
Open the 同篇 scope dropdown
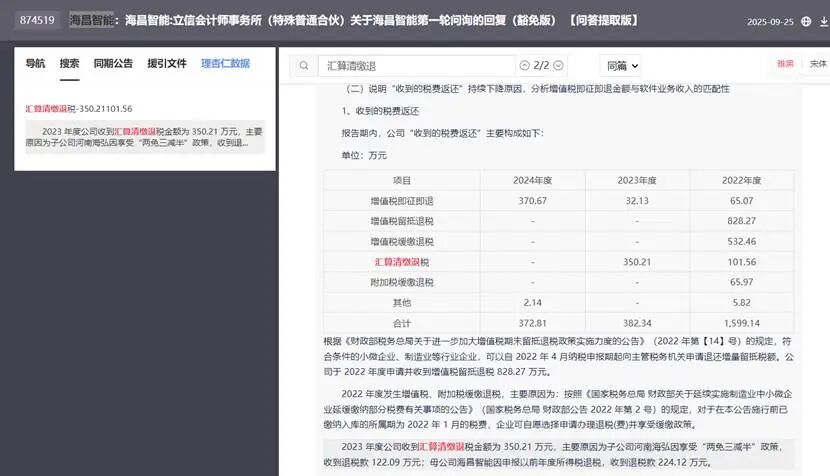pyautogui.click(x=622, y=66)
